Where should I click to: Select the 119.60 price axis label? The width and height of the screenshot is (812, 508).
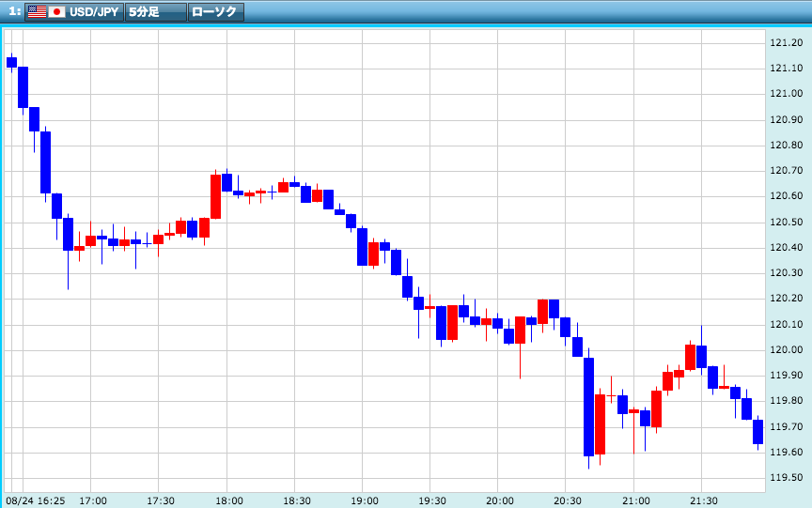point(786,453)
